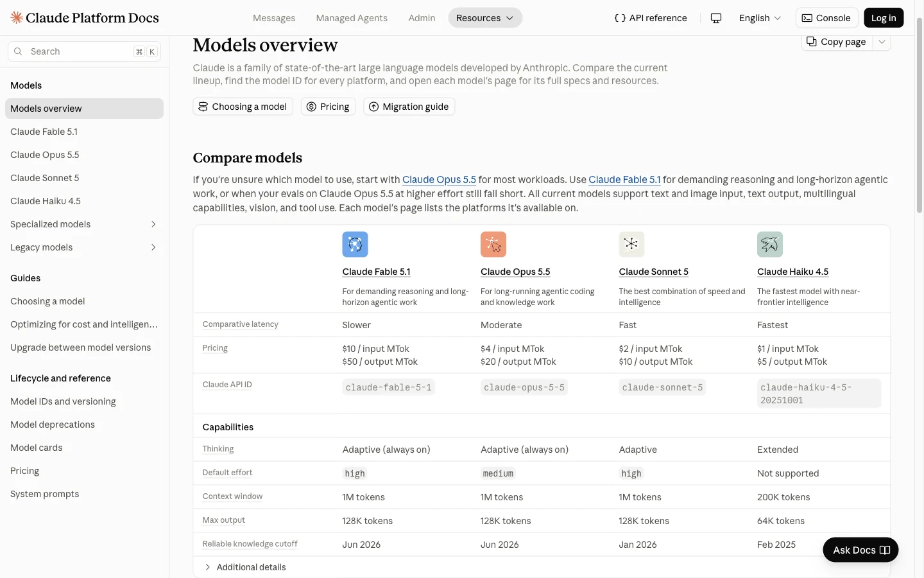Screen dimensions: 924x578
Task: Click the book icon in Ask Docs
Action: click(x=885, y=550)
